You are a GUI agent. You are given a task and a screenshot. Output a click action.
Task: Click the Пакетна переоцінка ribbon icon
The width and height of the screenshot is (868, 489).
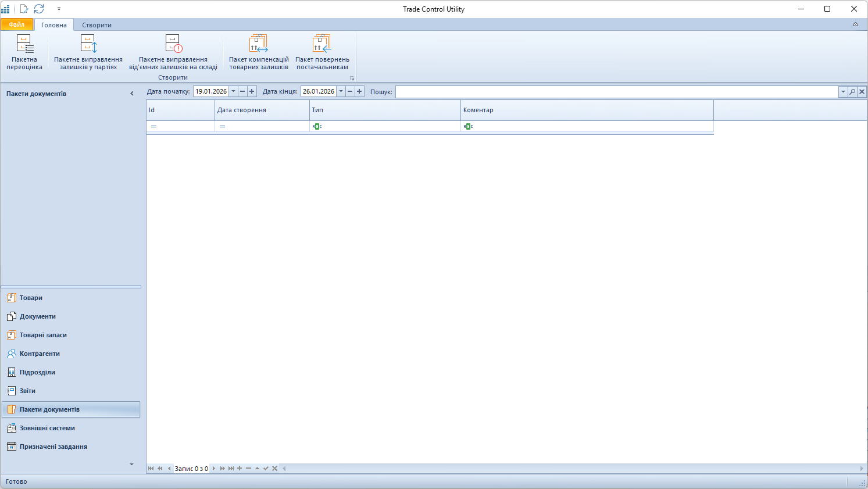(x=24, y=45)
